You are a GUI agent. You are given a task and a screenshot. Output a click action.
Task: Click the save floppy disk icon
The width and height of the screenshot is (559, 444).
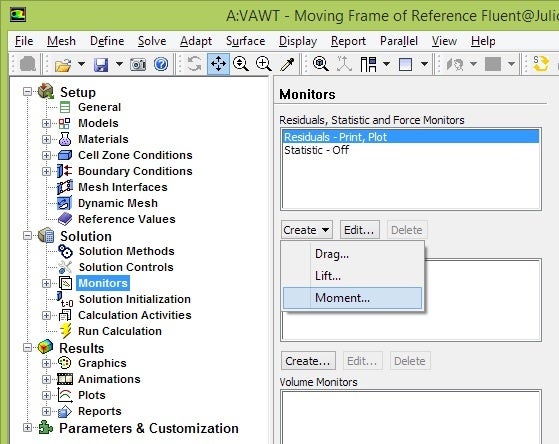pyautogui.click(x=101, y=65)
